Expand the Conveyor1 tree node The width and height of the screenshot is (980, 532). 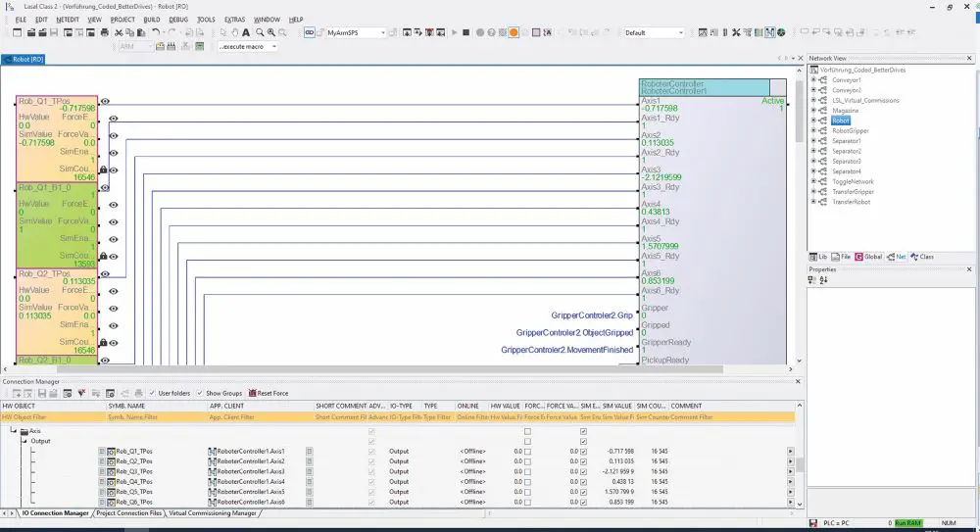click(813, 80)
